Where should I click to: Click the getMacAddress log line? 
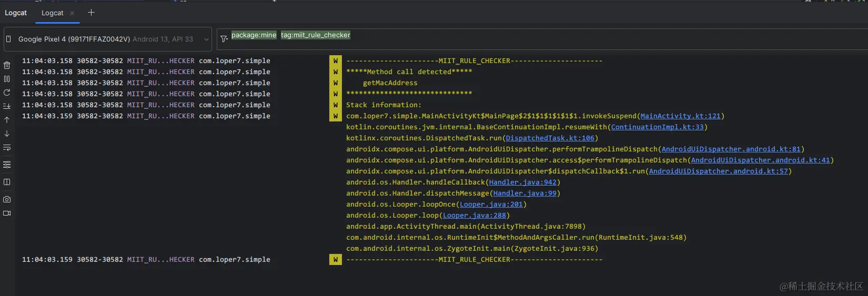pyautogui.click(x=390, y=83)
